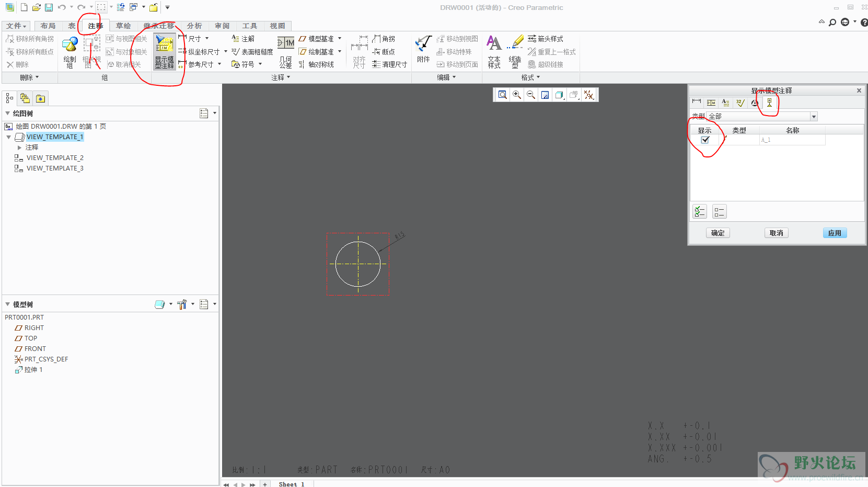Switch to the notes tab in dialog
Image resolution: width=868 pixels, height=487 pixels.
coord(725,103)
